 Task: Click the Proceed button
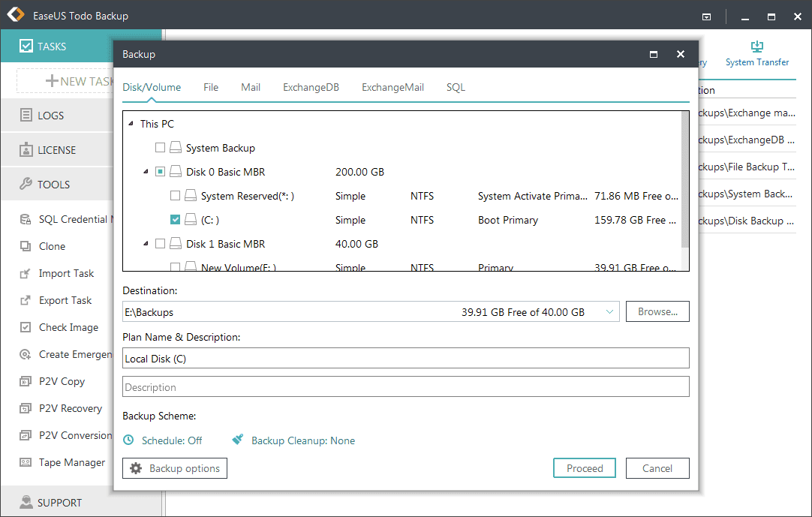[x=584, y=467]
